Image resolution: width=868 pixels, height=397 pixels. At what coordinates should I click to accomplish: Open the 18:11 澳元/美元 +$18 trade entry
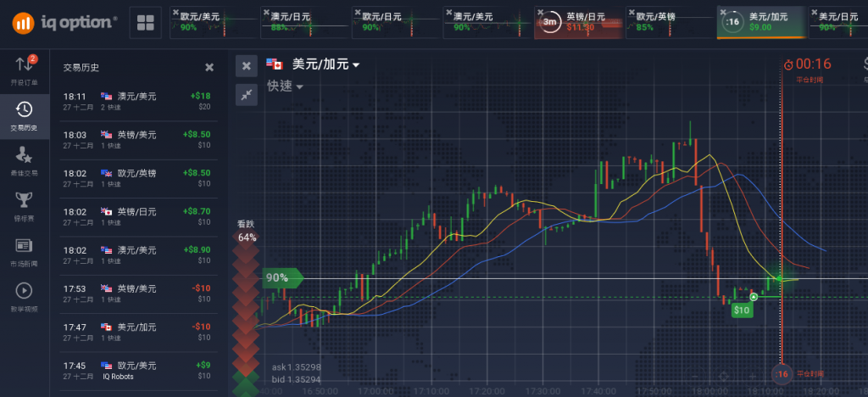[x=136, y=101]
